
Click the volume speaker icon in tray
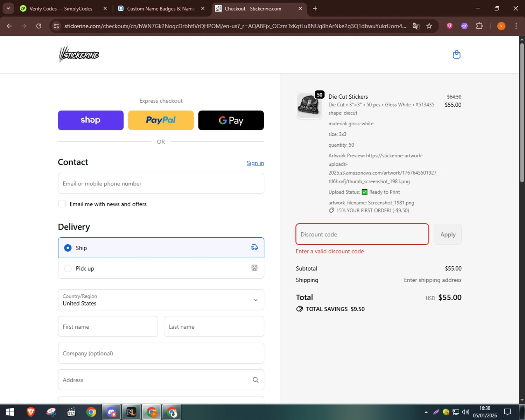point(465,412)
